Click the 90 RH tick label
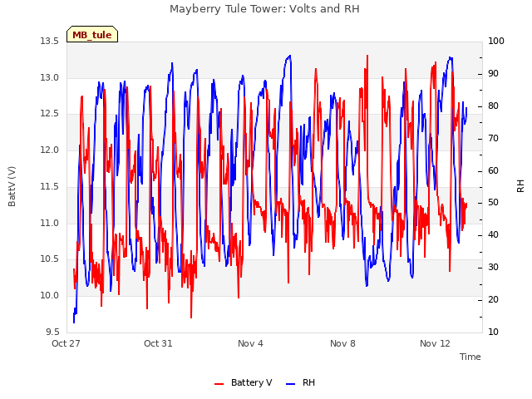The image size is (532, 399). (493, 74)
